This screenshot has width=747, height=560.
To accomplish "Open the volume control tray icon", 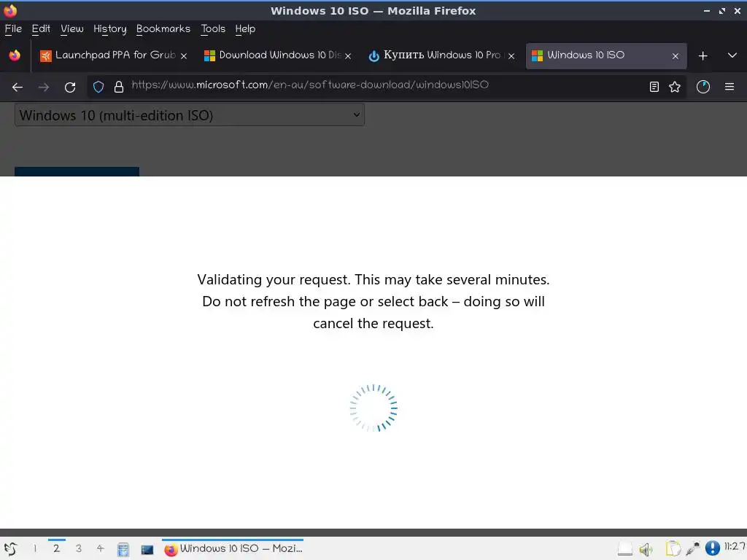I will (x=646, y=550).
